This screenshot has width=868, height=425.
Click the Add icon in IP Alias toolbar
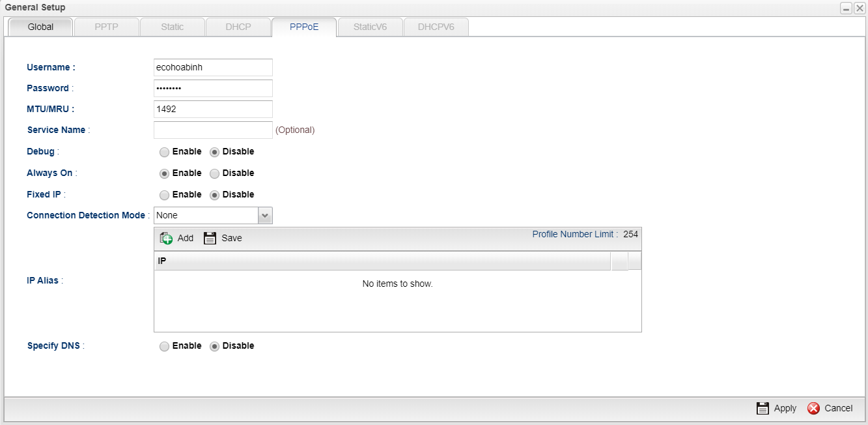167,239
